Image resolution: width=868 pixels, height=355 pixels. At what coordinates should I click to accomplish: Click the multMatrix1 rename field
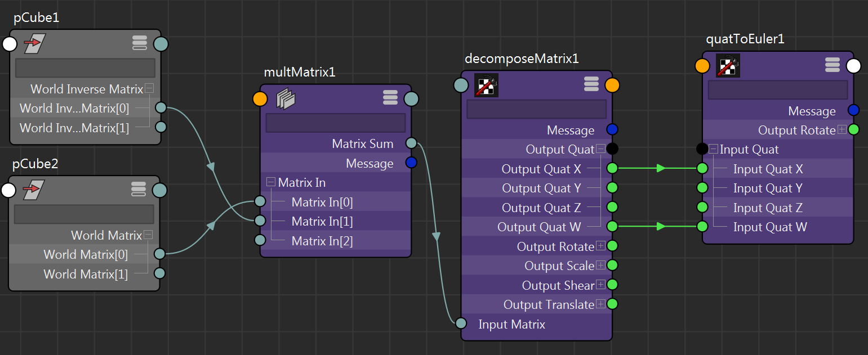335,122
